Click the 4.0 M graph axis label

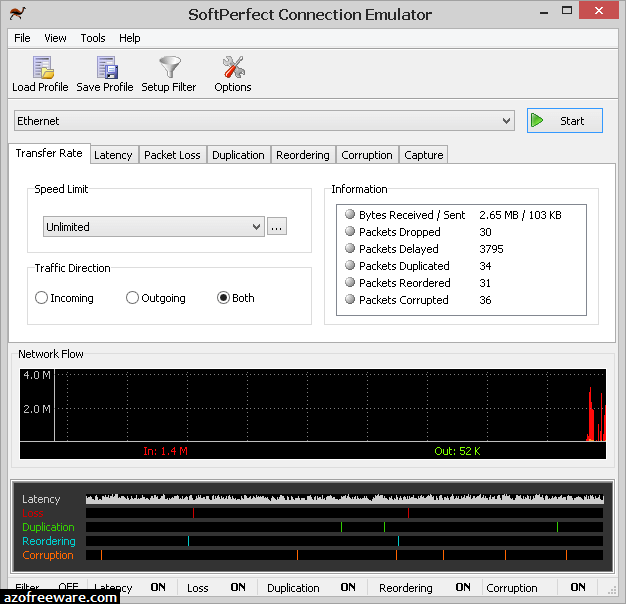pos(37,375)
